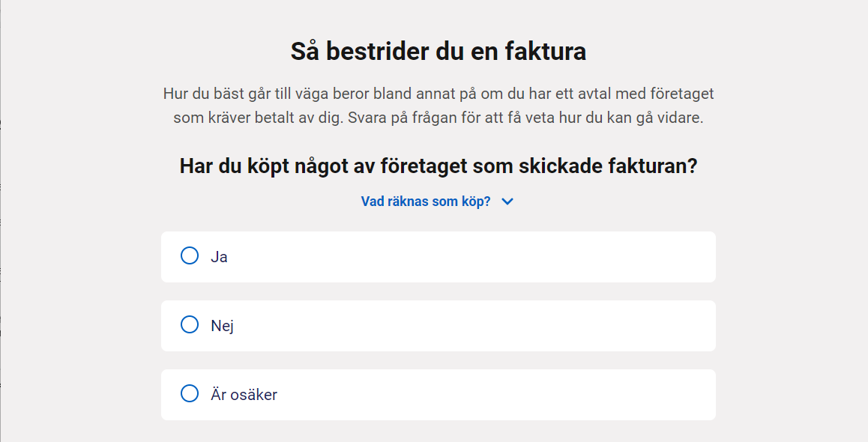Click the "Ja" answer card
The image size is (868, 442).
pyautogui.click(x=437, y=255)
